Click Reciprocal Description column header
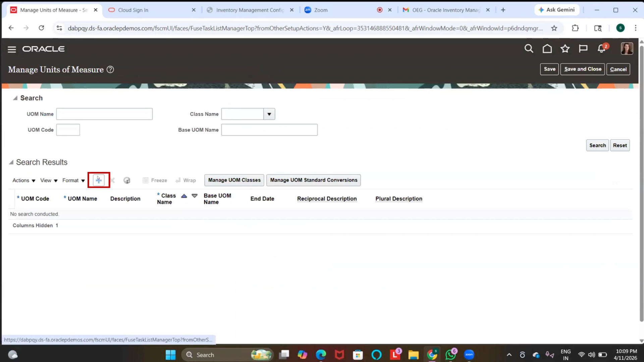 [327, 199]
